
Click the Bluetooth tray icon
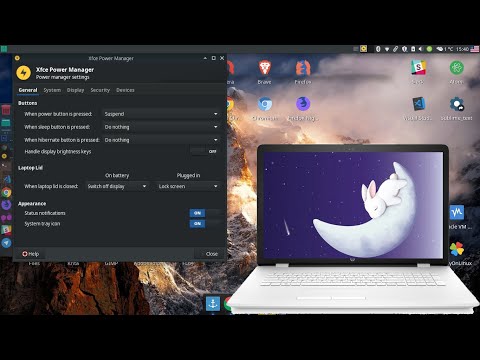pyautogui.click(x=378, y=49)
